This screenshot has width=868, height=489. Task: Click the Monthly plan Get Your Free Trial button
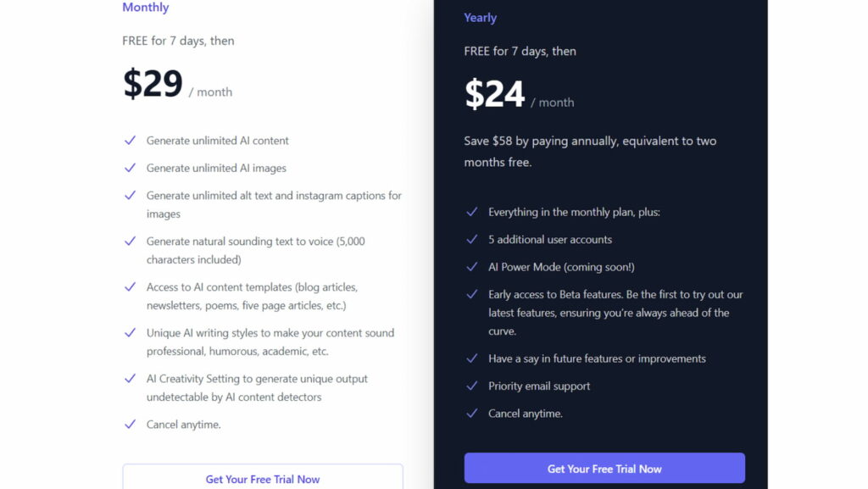click(x=263, y=478)
